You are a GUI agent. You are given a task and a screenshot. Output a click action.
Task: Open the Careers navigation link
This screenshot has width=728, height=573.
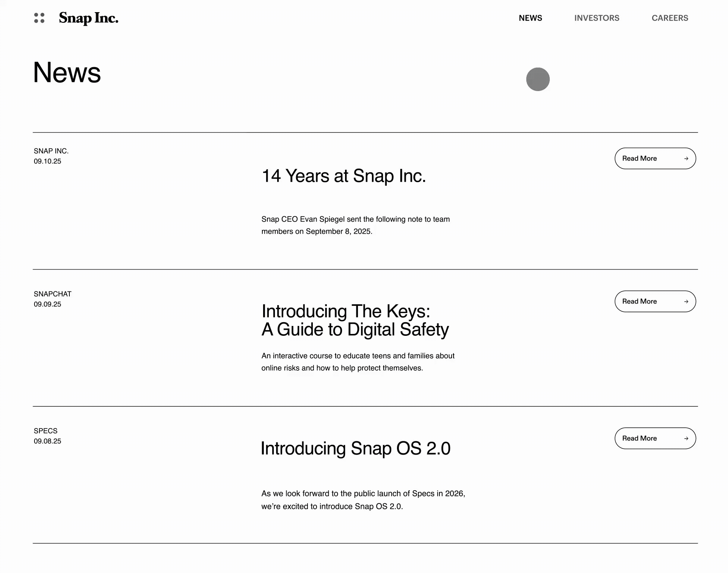click(670, 18)
